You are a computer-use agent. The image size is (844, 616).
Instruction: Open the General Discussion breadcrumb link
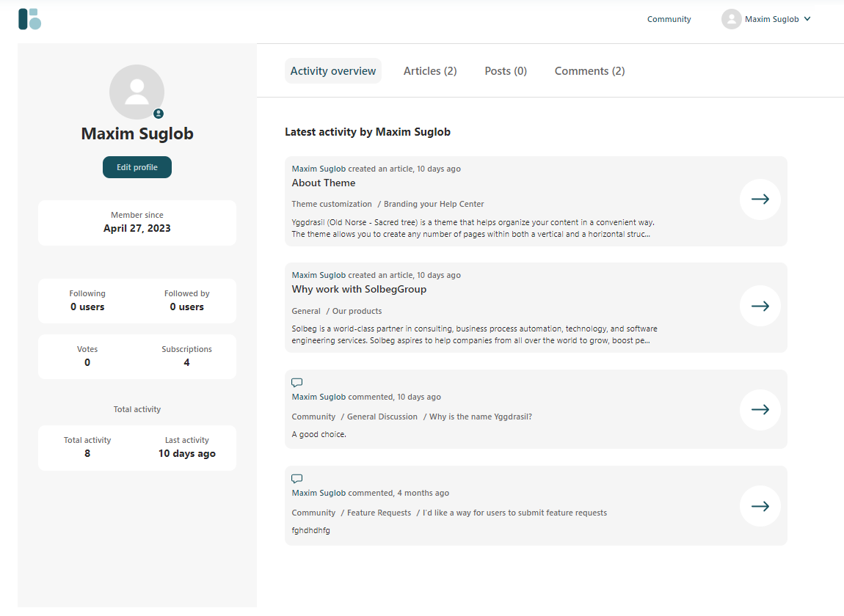coord(382,417)
